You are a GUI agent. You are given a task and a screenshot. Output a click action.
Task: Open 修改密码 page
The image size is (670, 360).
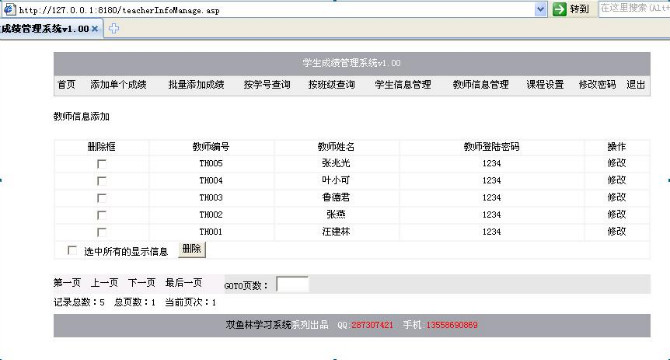point(597,85)
